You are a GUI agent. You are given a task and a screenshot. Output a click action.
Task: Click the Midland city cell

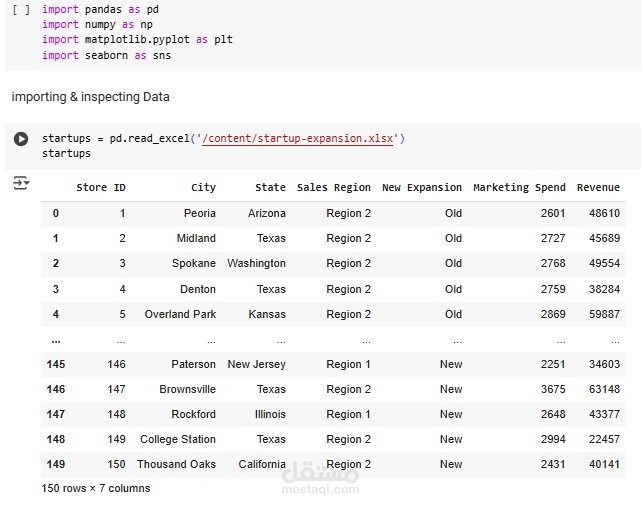(x=196, y=238)
